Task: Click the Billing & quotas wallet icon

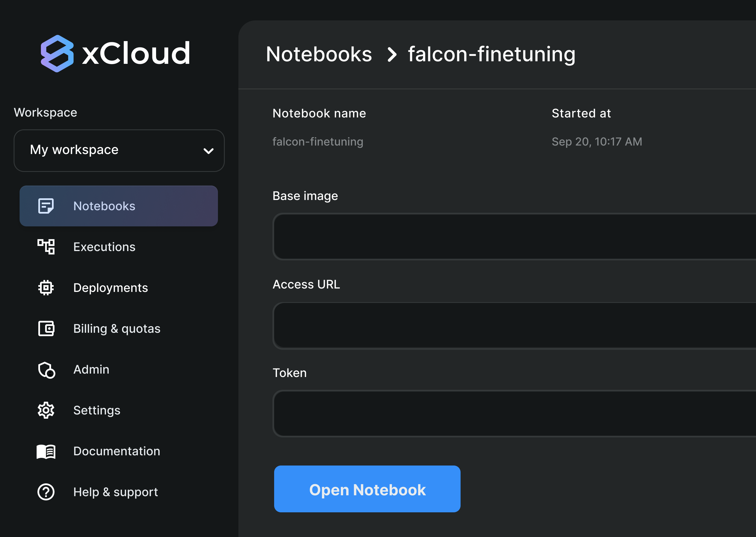Action: pos(46,328)
